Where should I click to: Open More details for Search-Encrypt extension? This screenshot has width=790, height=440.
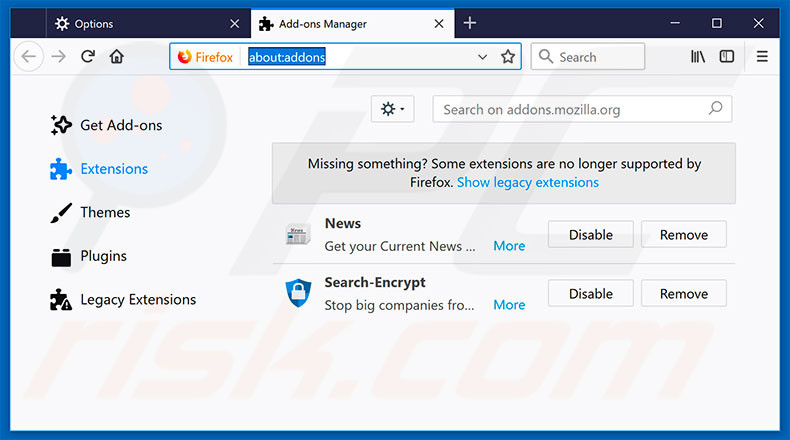(509, 305)
